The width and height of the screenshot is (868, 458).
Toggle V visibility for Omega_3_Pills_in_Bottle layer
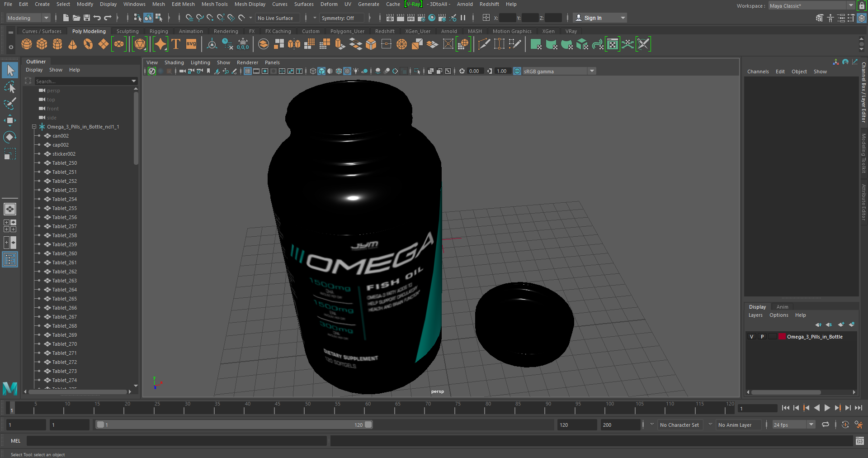(751, 337)
